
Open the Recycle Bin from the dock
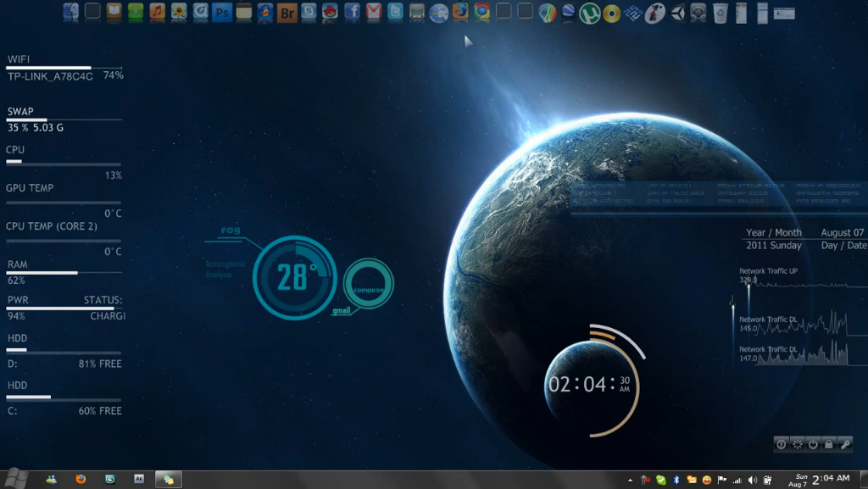pos(720,11)
